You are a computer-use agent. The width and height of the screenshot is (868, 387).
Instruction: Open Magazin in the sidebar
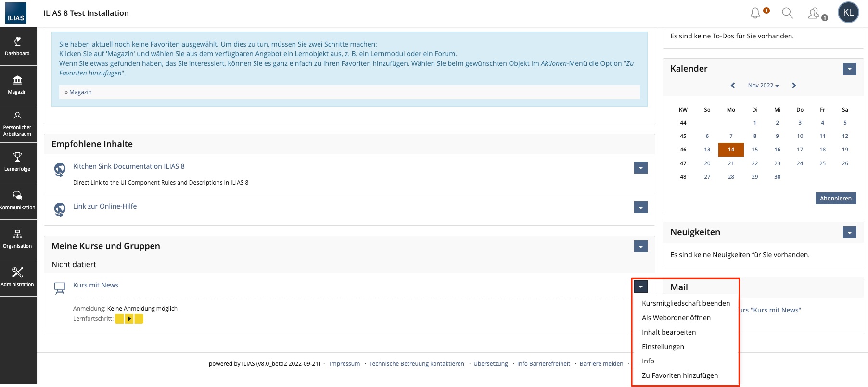[x=17, y=85]
